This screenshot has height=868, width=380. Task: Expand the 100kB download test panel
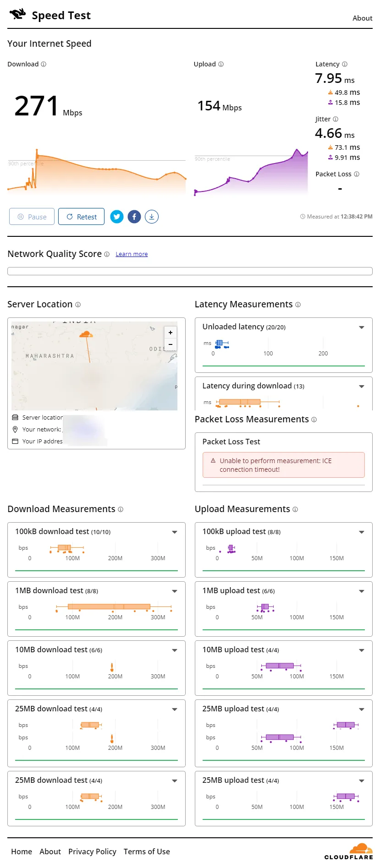tap(174, 532)
